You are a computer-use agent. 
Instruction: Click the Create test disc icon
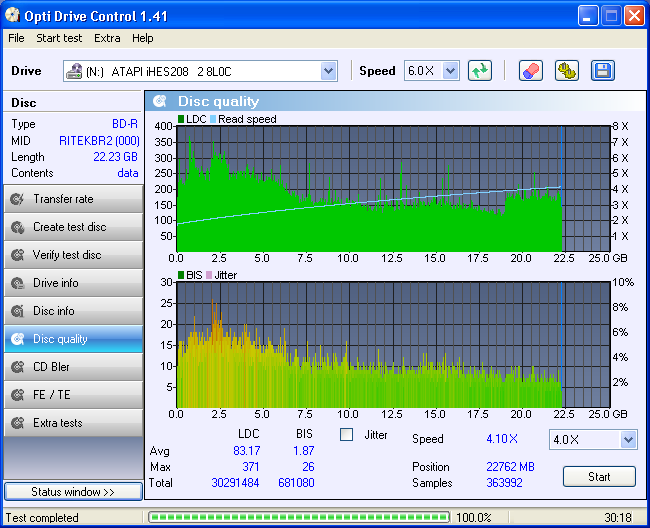click(17, 227)
